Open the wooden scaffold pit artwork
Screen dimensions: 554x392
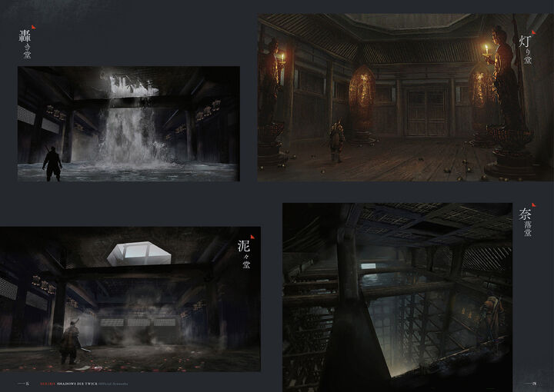398,297
